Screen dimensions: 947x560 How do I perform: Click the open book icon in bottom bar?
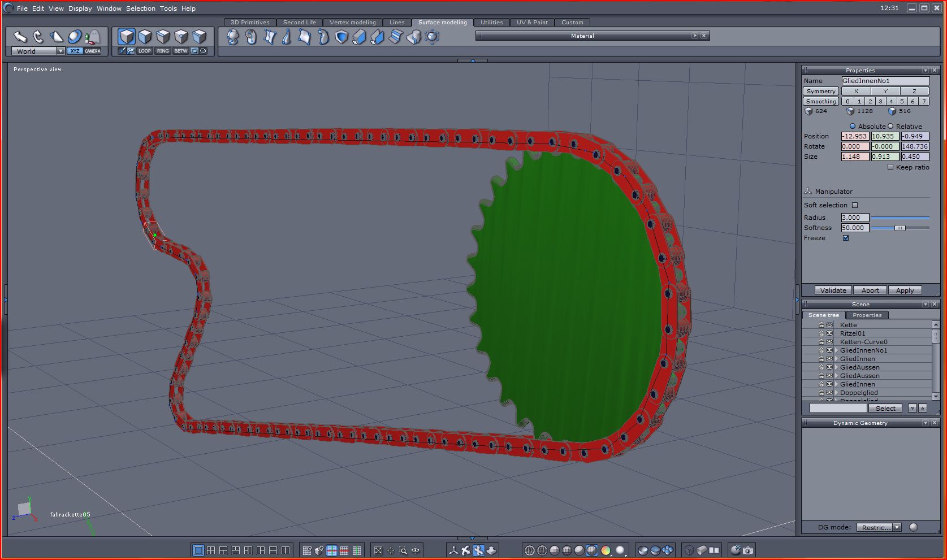click(x=715, y=550)
